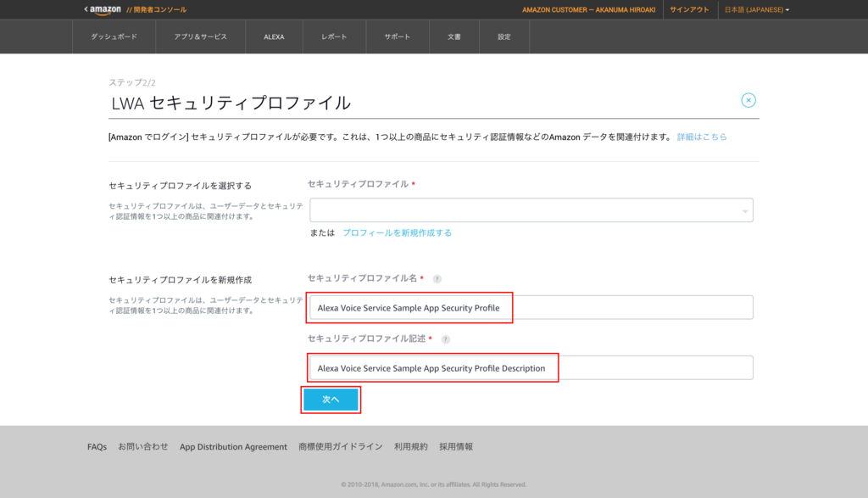Click the セキュリティプロファイルを選択する section label
868x498 pixels.
[180, 186]
